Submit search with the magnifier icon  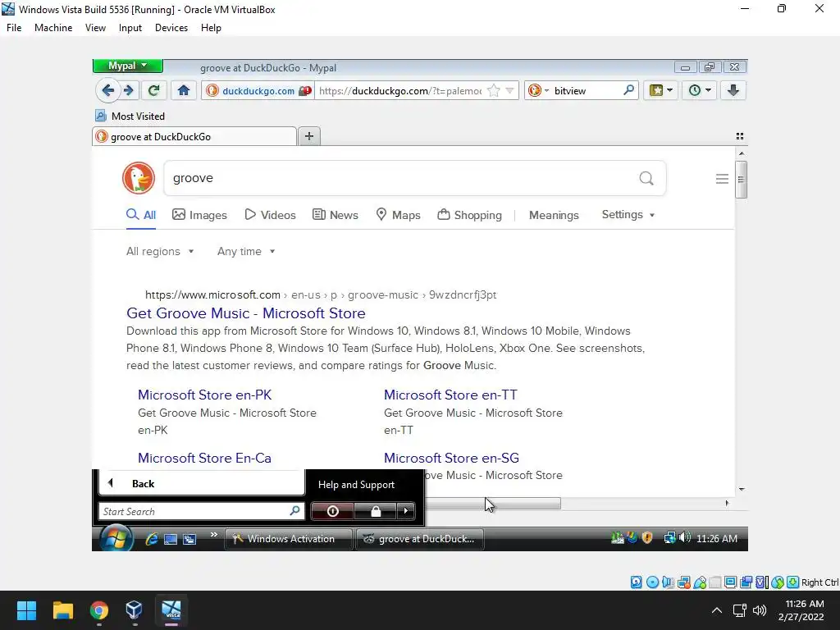646,178
